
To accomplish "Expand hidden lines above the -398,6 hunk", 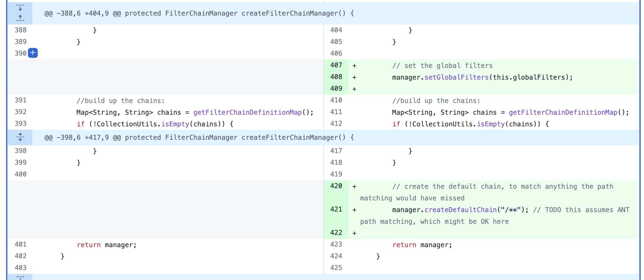I will point(20,137).
